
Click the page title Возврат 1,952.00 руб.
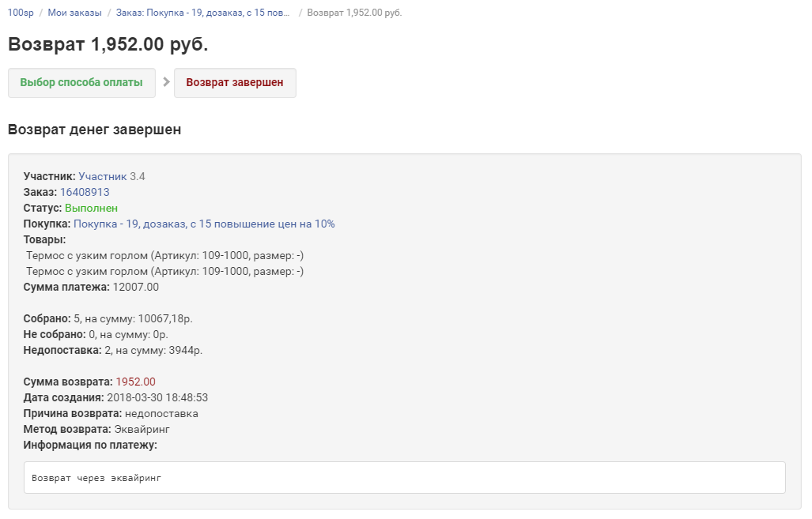[108, 44]
